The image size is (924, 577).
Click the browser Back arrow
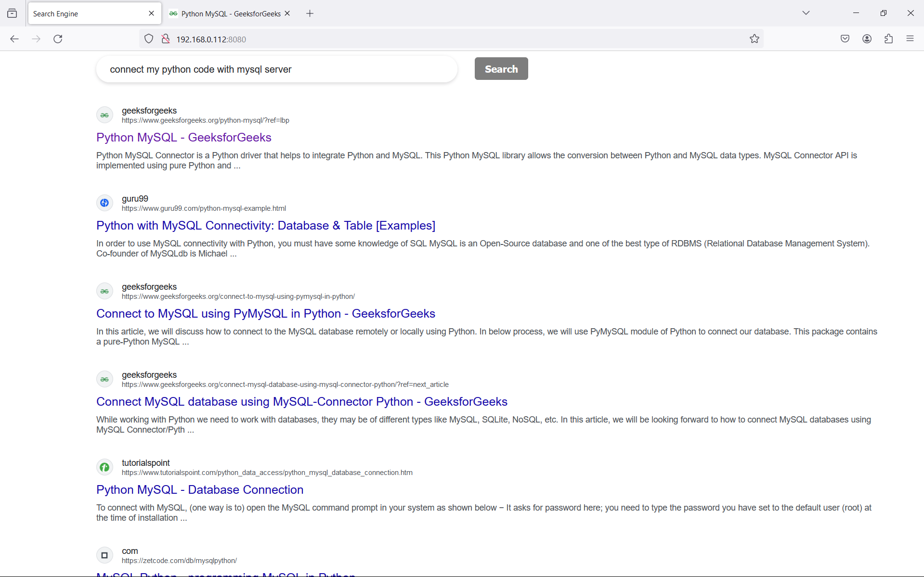[14, 39]
